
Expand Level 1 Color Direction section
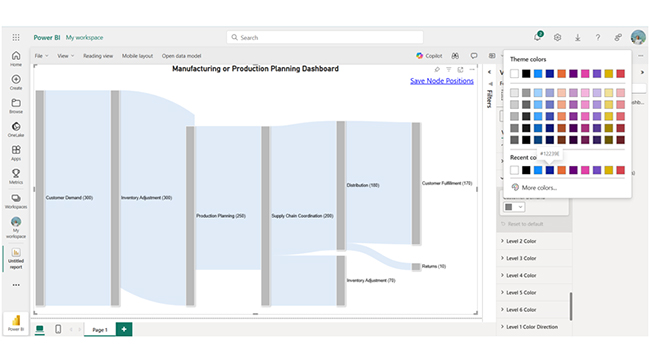point(534,327)
